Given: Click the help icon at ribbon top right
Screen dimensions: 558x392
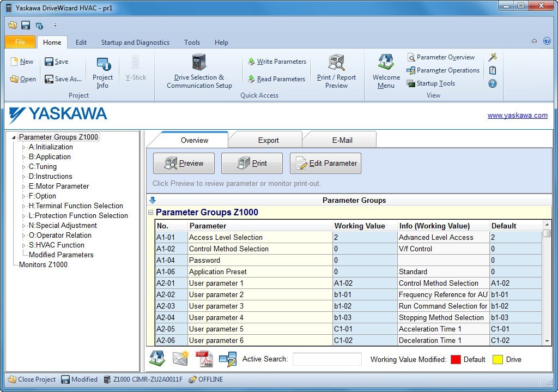Looking at the screenshot, I should [547, 41].
